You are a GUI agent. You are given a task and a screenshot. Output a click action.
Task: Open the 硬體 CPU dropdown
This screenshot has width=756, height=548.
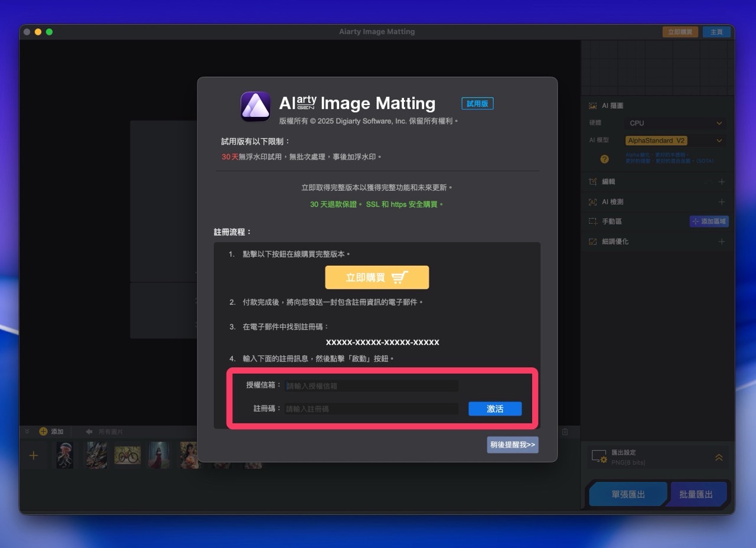click(x=674, y=123)
